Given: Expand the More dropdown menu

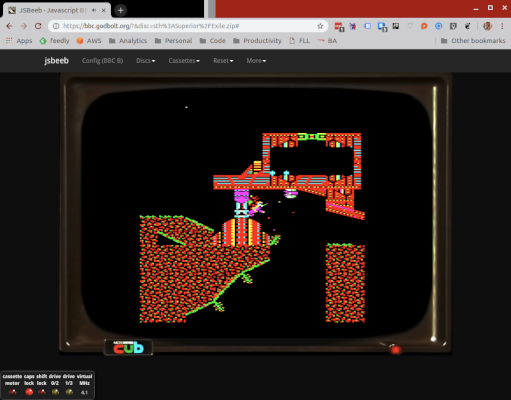Looking at the screenshot, I should tap(256, 61).
